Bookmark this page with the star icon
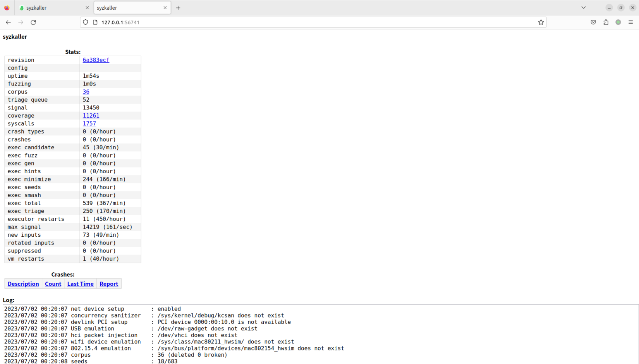 point(541,22)
